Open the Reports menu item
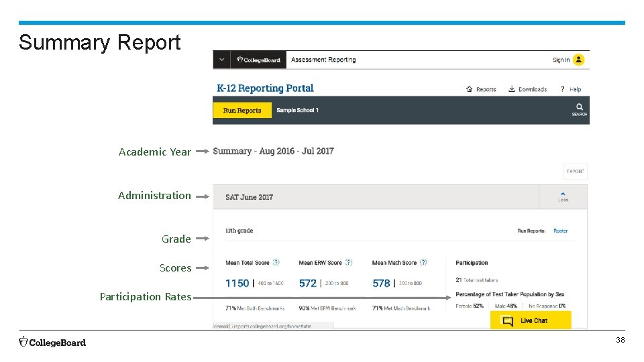Image resolution: width=644 pixels, height=362 pixels. (x=486, y=89)
